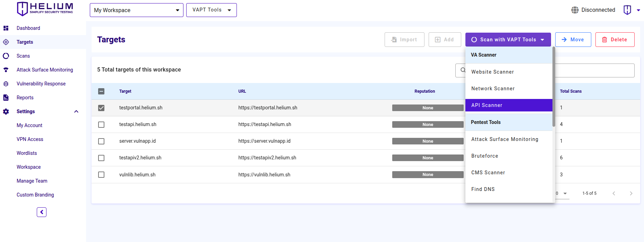Click the None reputation badge for testportal.helium.sh
The width and height of the screenshot is (644, 242).
[x=428, y=108]
